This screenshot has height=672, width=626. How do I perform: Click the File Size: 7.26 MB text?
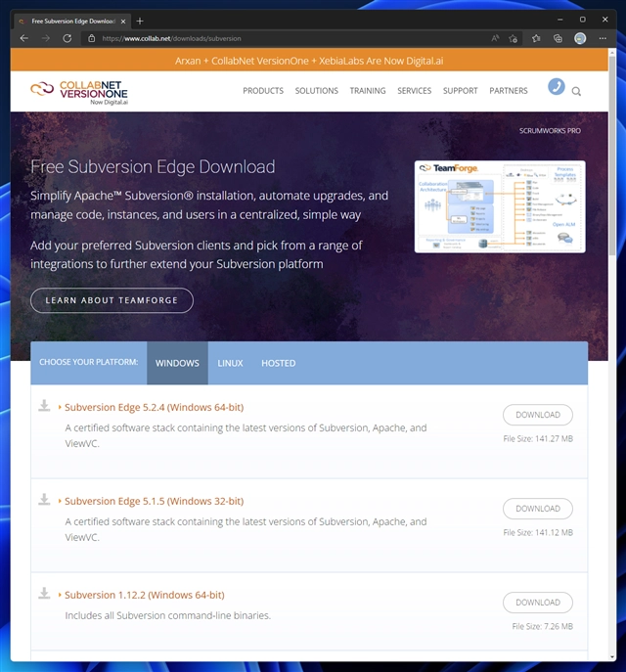click(543, 627)
